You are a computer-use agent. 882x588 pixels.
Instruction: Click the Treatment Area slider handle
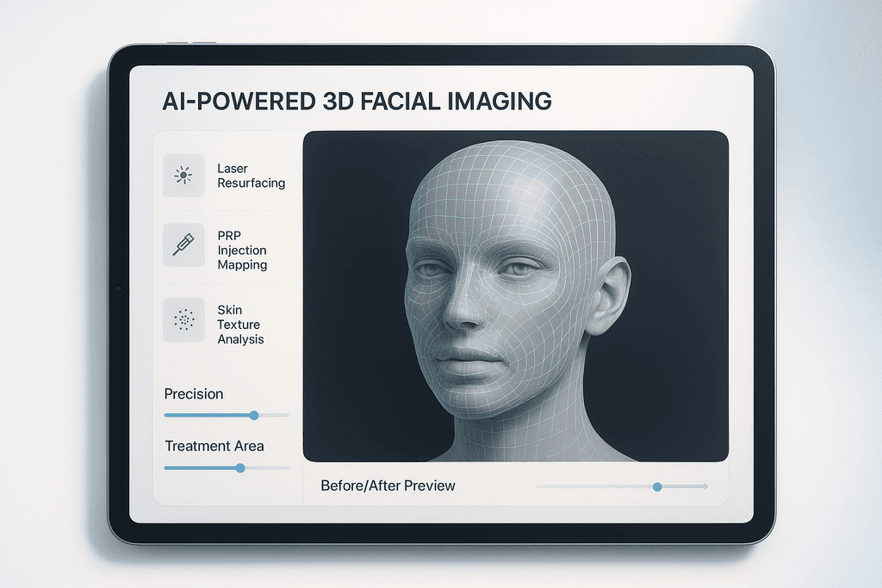240,468
